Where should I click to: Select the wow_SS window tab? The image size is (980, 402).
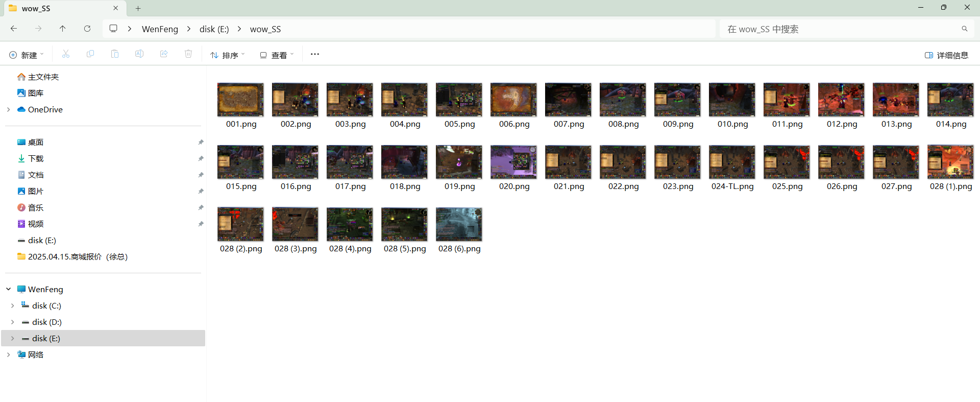pos(64,8)
